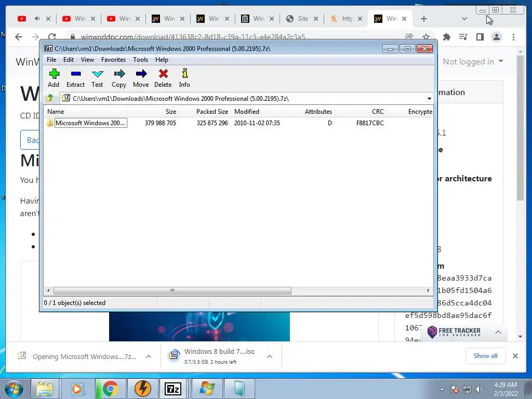Open the Tools menu
Viewport: 532px width, 399px height.
click(x=140, y=60)
